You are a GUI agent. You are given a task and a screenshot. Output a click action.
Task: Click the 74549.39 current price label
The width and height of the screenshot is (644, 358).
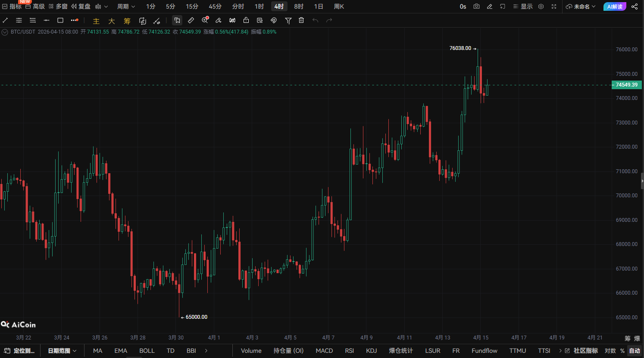pos(627,85)
